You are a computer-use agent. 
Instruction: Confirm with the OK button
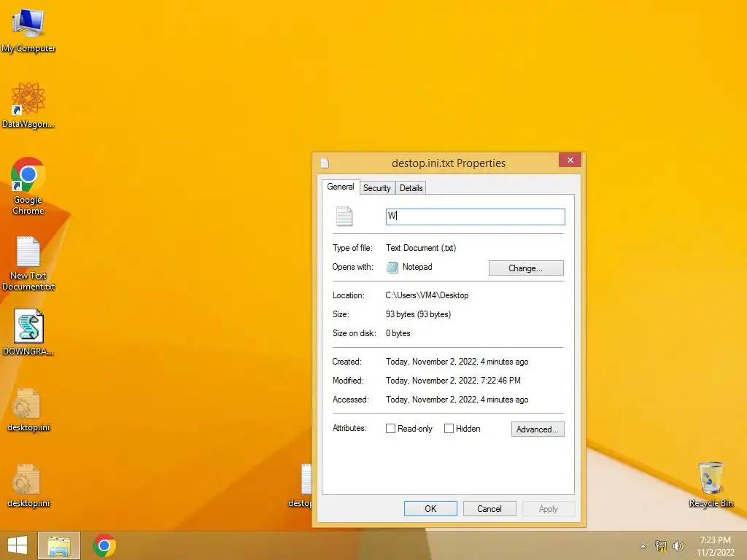[x=430, y=508]
